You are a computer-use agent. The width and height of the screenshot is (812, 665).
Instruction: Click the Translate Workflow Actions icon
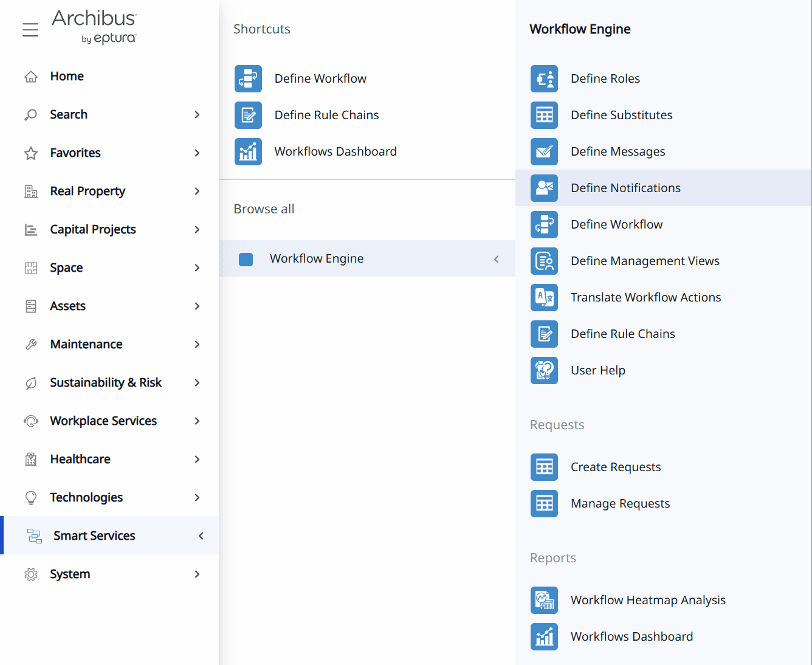point(544,297)
